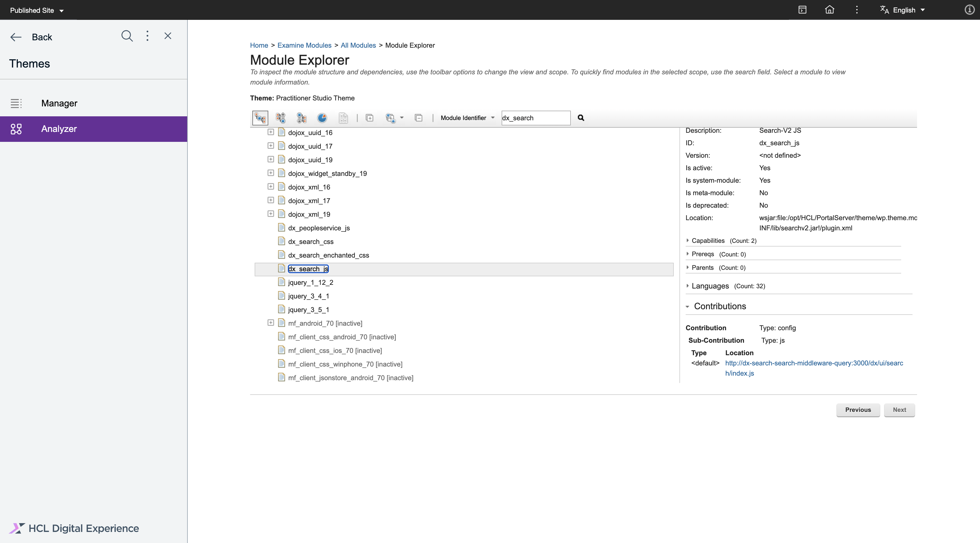Click the Next button
980x543 pixels.
[899, 410]
